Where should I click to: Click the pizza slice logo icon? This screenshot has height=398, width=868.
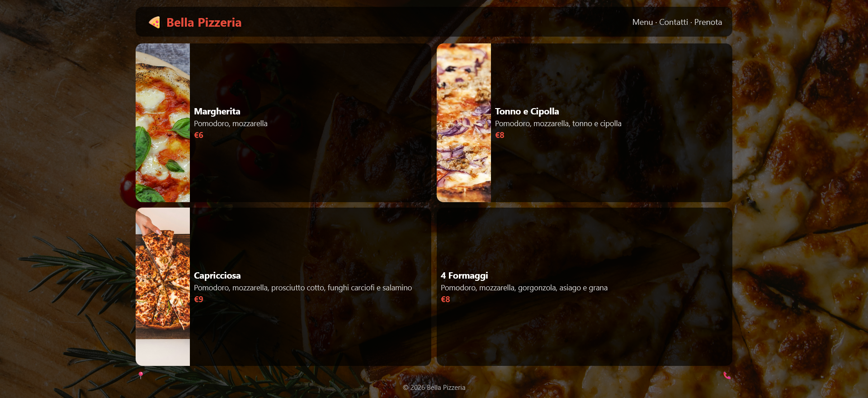coord(154,22)
